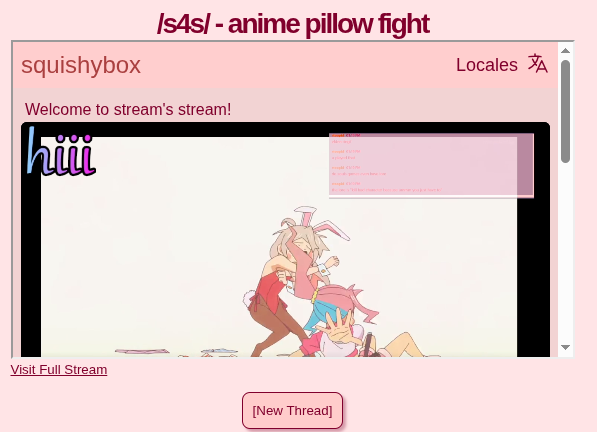The image size is (597, 432).
Task: Start a thread with New Thread button
Action: coord(292,410)
